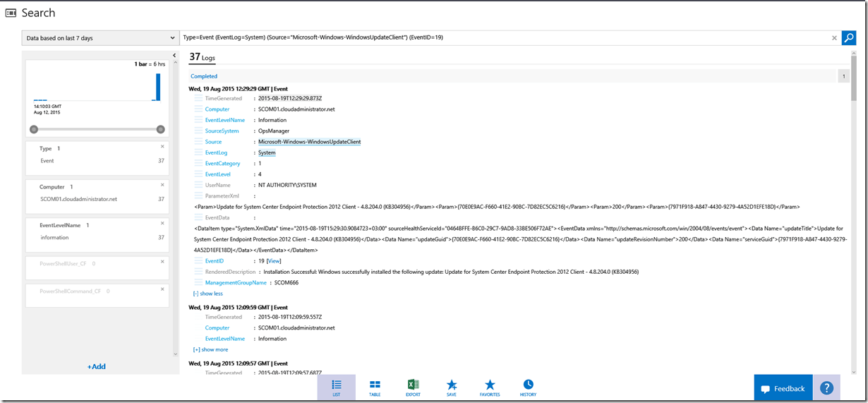Save the current search

pyautogui.click(x=452, y=387)
